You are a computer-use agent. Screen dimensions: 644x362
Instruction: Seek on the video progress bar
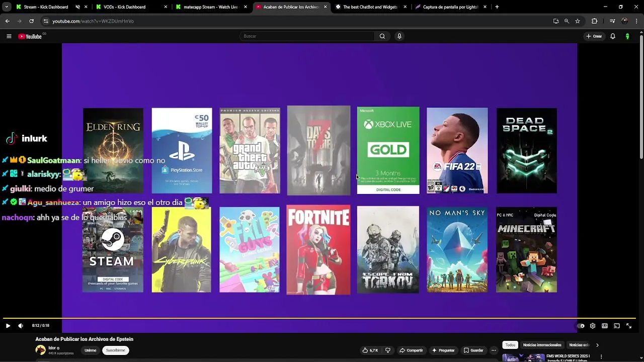(319, 318)
